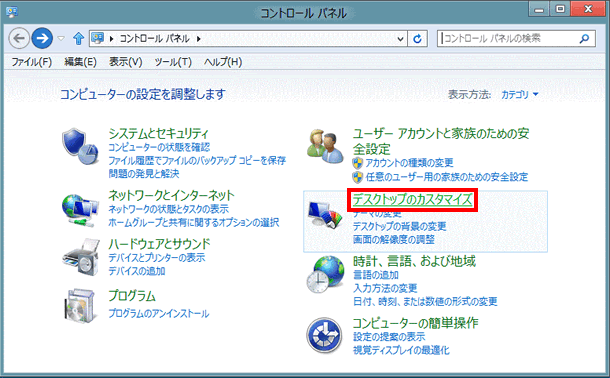Screen dimensions: 610x378
Task: Open the ヘルプ(H) menu
Action: pyautogui.click(x=223, y=62)
